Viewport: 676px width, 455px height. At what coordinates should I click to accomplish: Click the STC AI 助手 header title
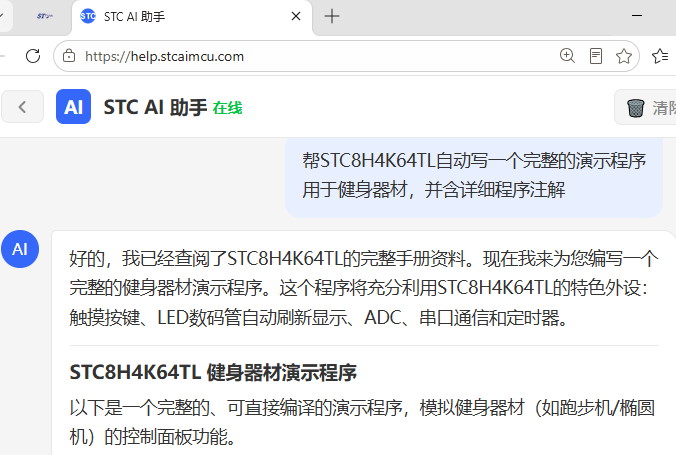[155, 107]
